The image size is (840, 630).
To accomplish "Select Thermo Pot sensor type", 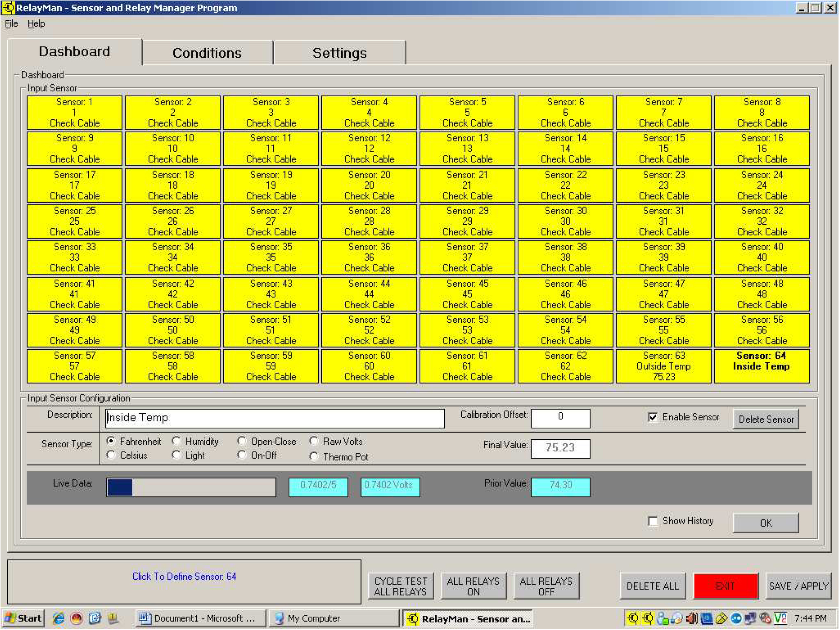I will click(x=314, y=457).
